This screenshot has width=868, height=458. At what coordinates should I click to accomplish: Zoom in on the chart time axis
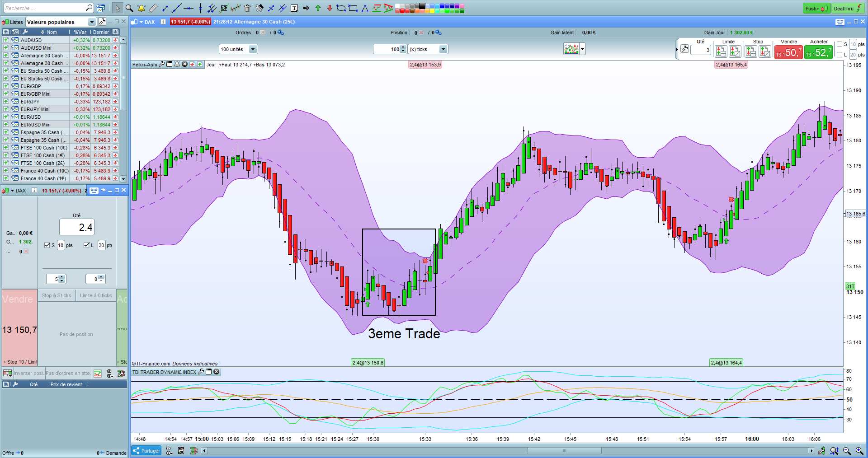[859, 451]
